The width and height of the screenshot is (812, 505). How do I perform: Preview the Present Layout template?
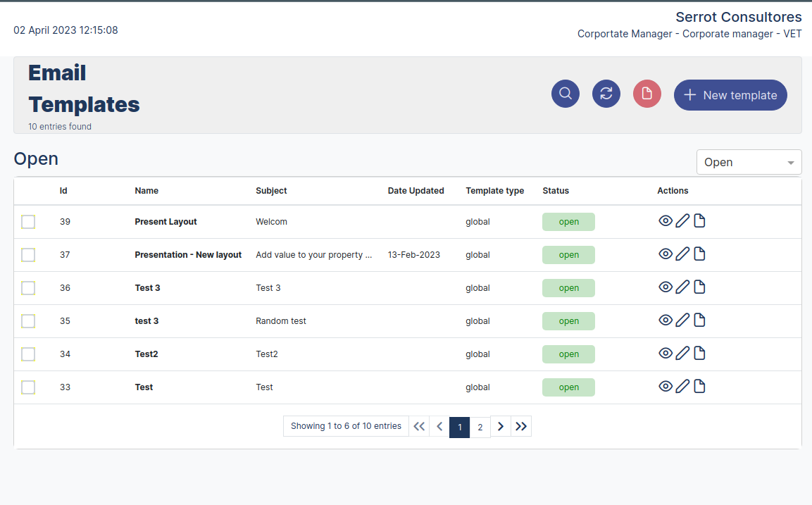coord(666,220)
